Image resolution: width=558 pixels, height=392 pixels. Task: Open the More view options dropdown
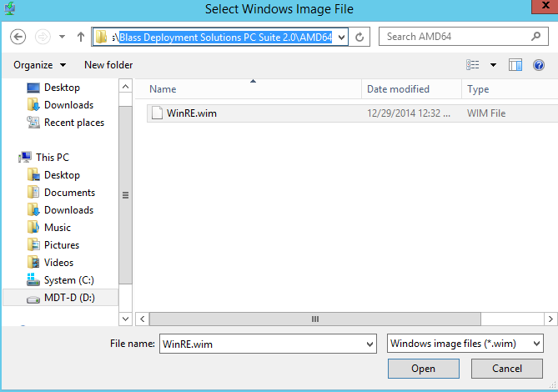[493, 65]
